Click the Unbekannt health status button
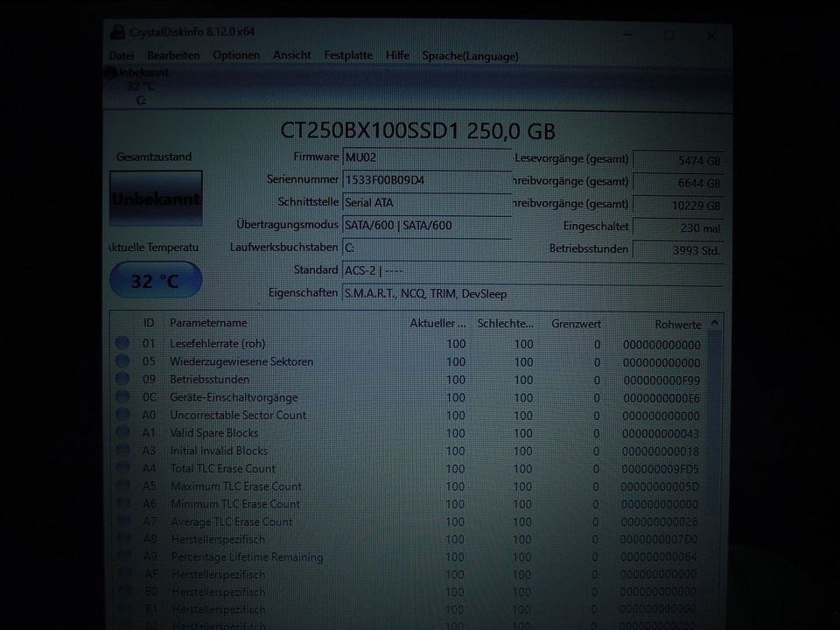 coord(156,199)
